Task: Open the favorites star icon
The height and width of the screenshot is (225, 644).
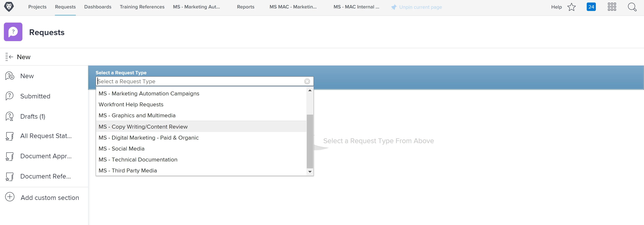Action: click(572, 7)
